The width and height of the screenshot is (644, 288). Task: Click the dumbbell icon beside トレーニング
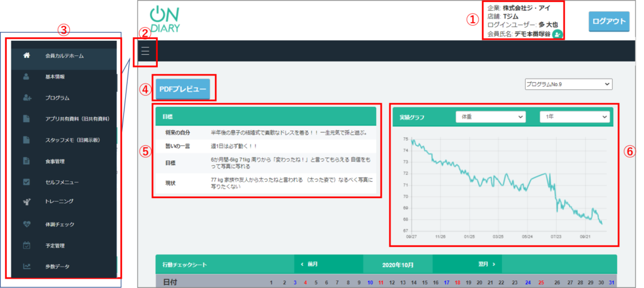(26, 201)
